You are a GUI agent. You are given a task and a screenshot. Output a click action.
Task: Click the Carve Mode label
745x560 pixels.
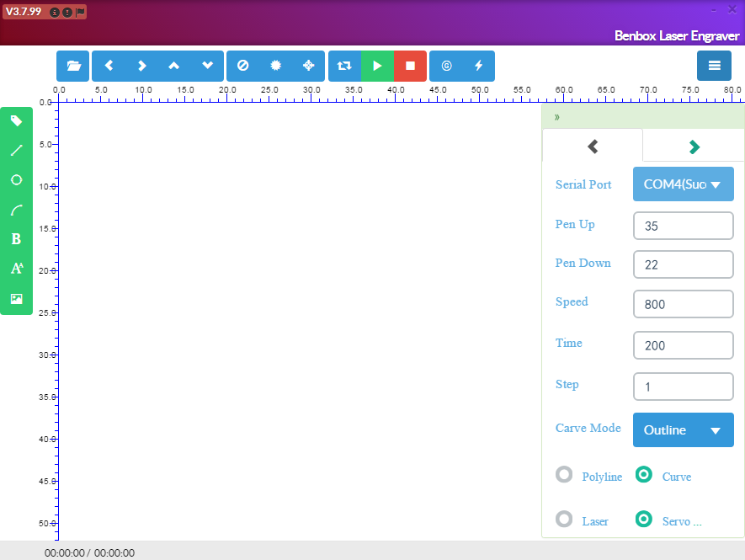[x=588, y=428]
